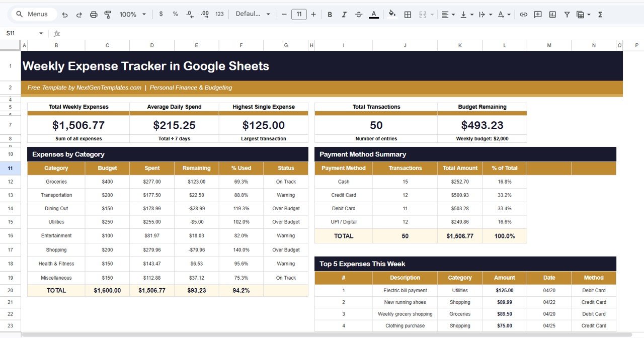Select the Shopping % Used 140.0% cell
The width and height of the screenshot is (644, 338).
[241, 249]
